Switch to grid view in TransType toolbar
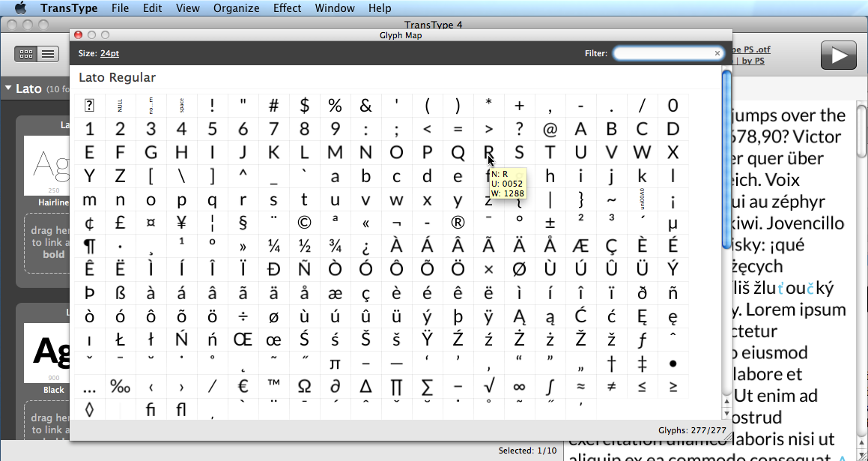Image resolution: width=868 pixels, height=461 pixels. click(x=26, y=54)
